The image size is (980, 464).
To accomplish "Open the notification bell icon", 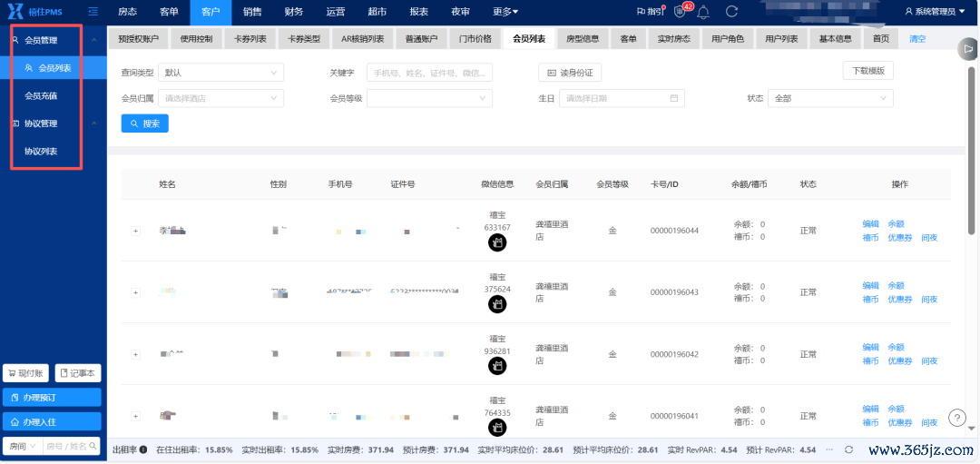I will click(703, 12).
